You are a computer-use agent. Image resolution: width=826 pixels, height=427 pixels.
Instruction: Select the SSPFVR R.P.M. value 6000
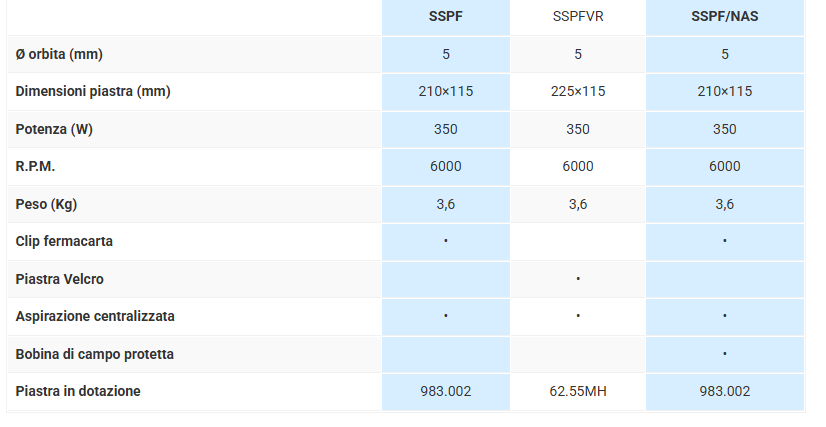click(x=578, y=166)
